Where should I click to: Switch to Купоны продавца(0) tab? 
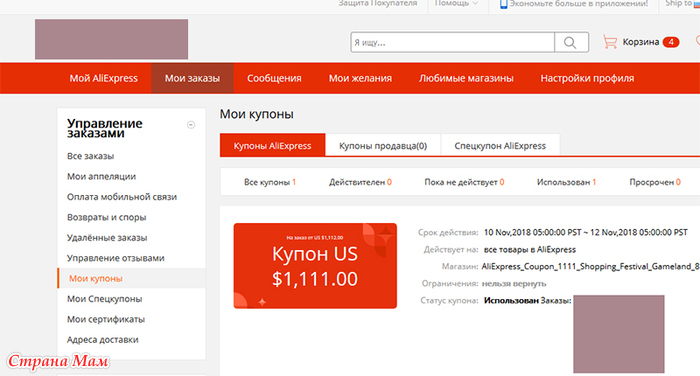click(383, 146)
